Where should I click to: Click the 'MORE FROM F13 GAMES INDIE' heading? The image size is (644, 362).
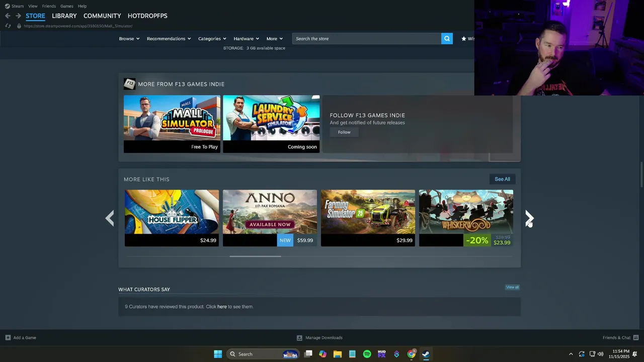point(181,84)
